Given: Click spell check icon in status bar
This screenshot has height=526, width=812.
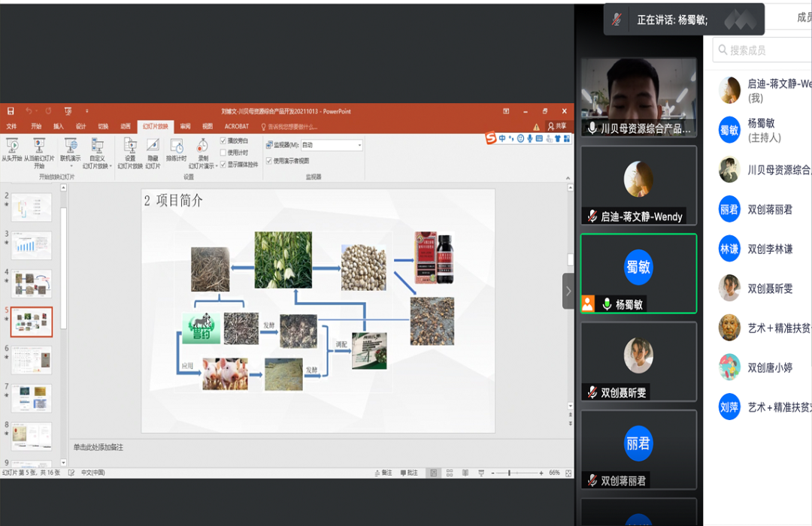Looking at the screenshot, I should coord(71,473).
